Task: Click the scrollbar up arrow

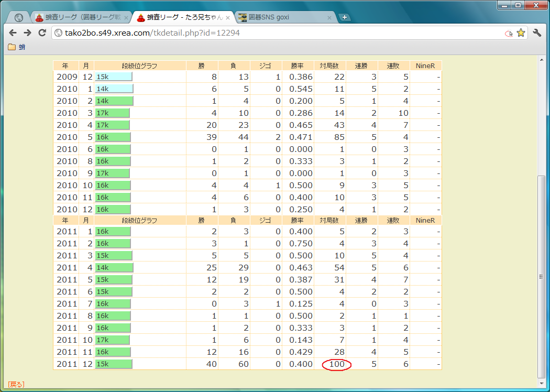Action: [542, 60]
